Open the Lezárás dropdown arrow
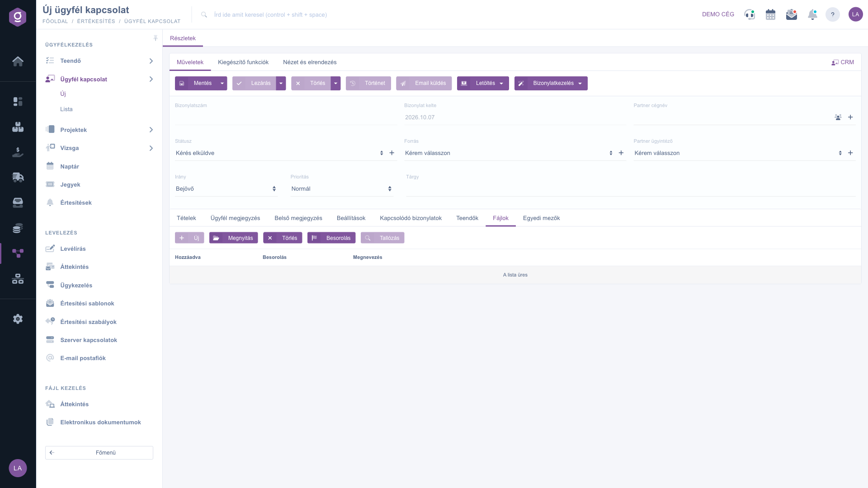 coord(281,83)
